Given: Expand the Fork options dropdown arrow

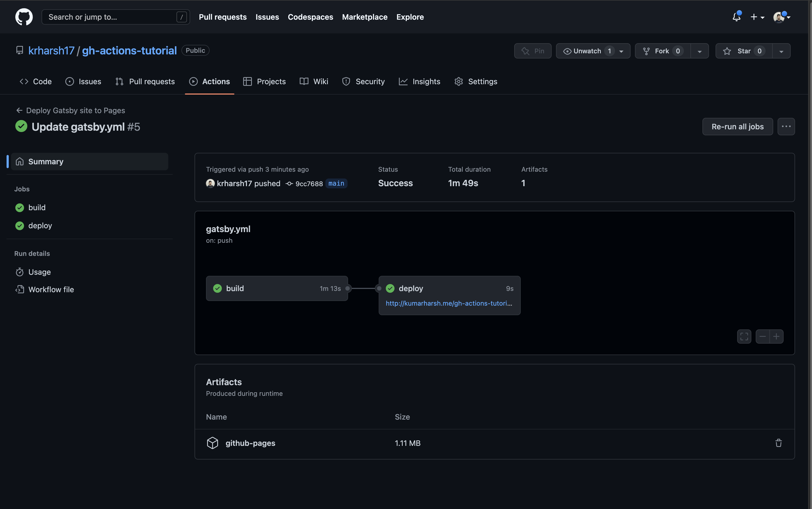Looking at the screenshot, I should click(700, 51).
